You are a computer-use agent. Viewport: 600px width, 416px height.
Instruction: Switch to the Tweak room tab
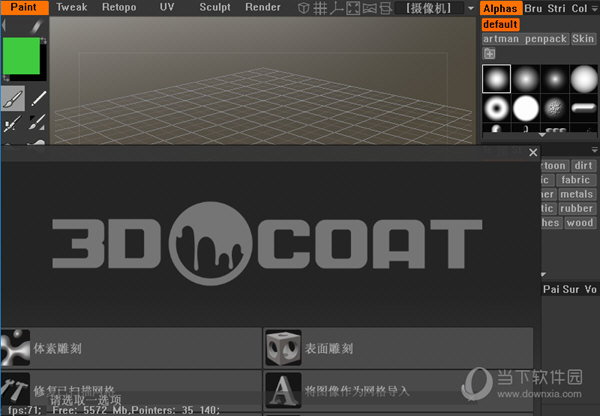72,7
